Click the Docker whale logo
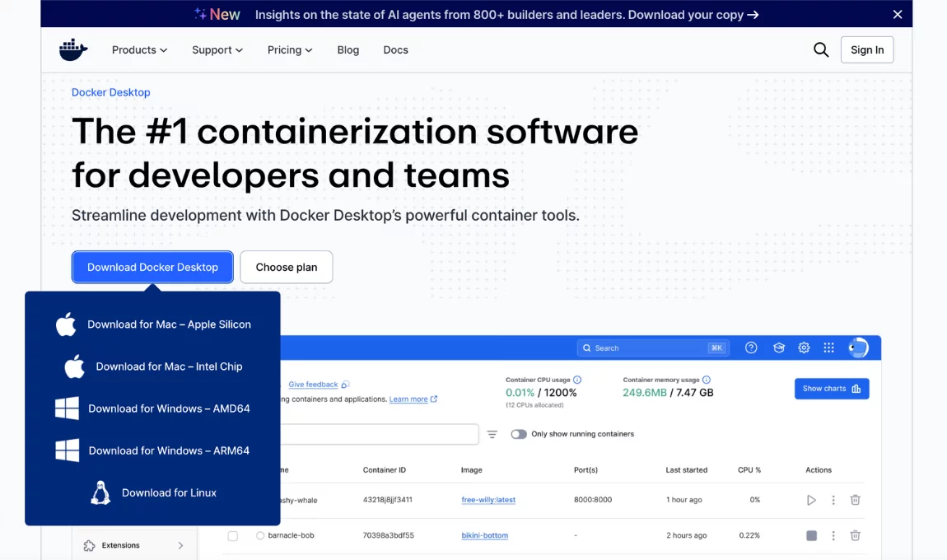 [73, 49]
